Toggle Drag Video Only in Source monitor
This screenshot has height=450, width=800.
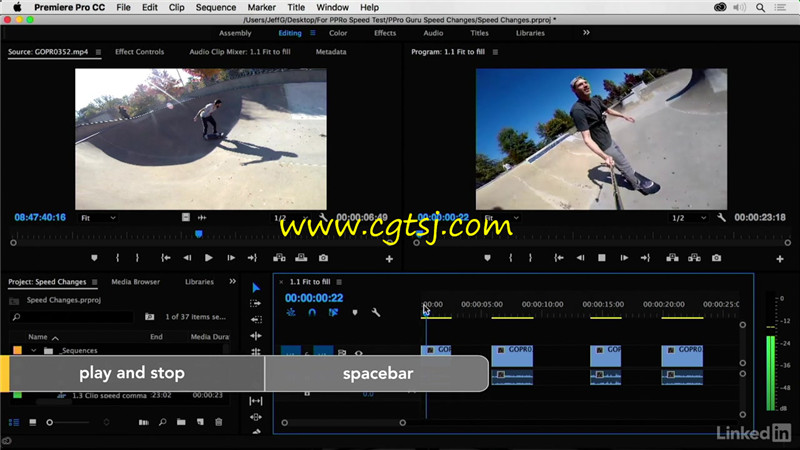point(186,217)
